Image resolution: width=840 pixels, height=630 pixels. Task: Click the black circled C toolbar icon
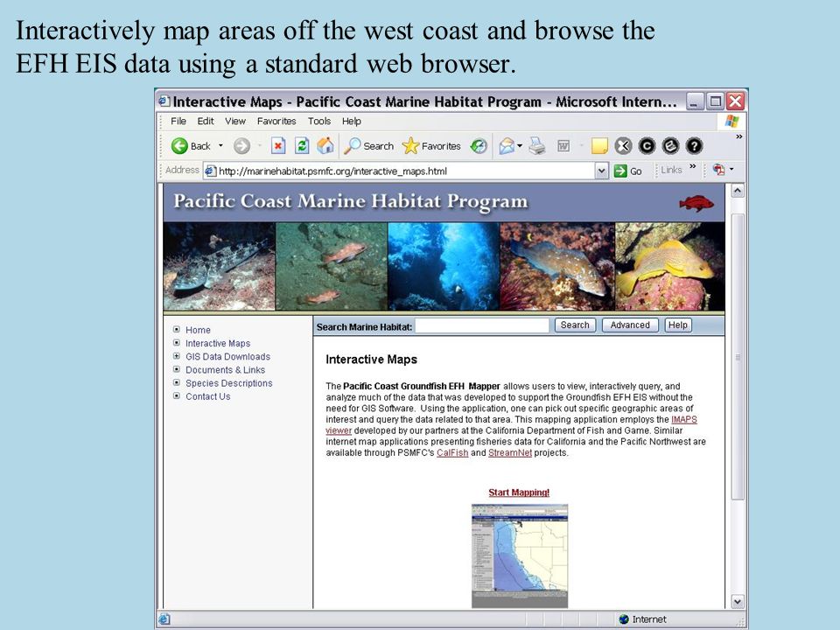pos(647,146)
